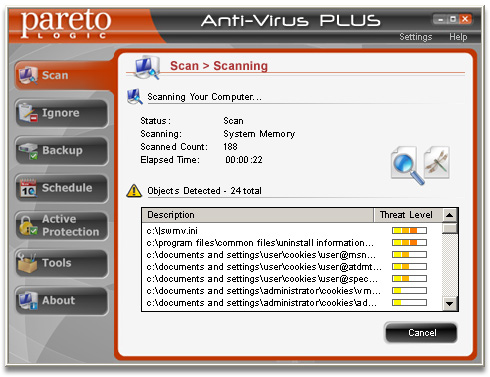This screenshot has height=377, width=490.
Task: Click the header Scan computer icon
Action: (147, 68)
